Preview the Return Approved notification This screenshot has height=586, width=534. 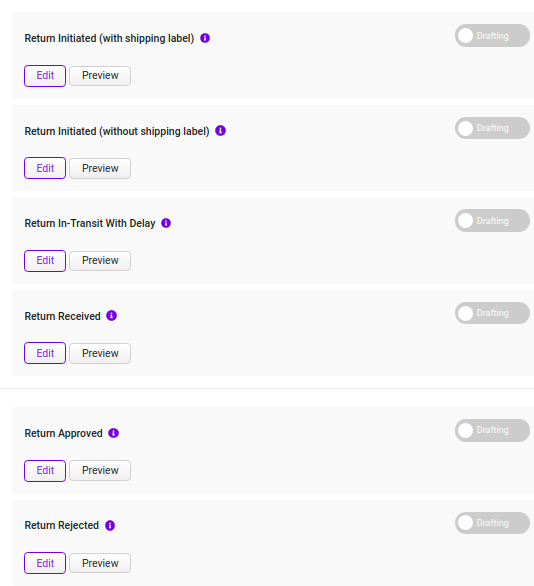(x=100, y=471)
